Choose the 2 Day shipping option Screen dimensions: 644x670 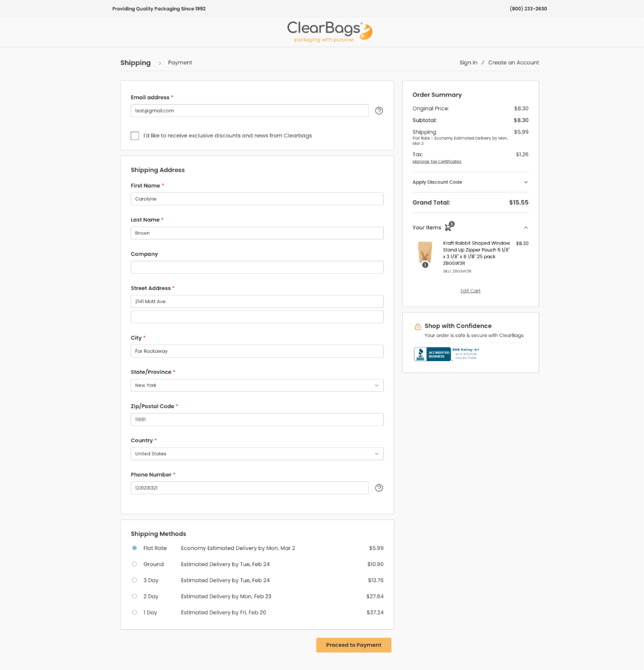click(135, 596)
